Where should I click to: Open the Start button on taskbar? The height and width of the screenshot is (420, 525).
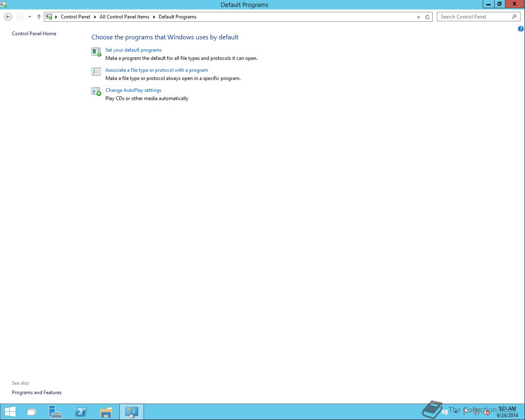pos(10,412)
